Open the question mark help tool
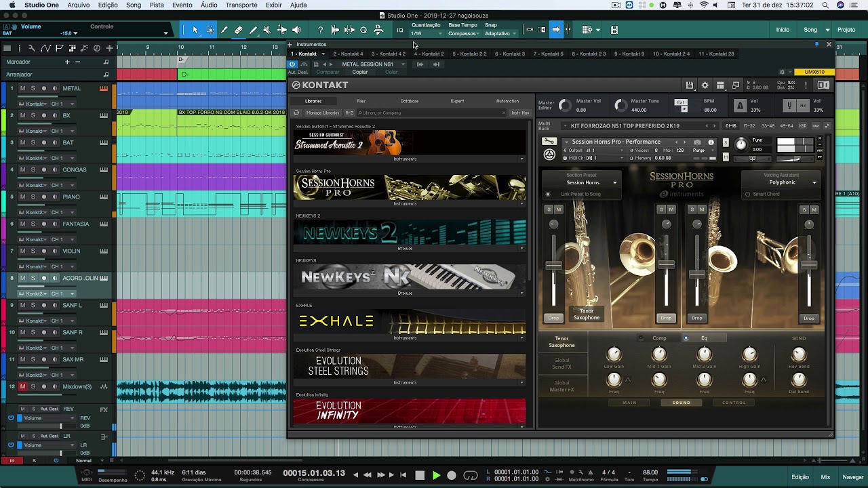868x488 pixels. [320, 30]
